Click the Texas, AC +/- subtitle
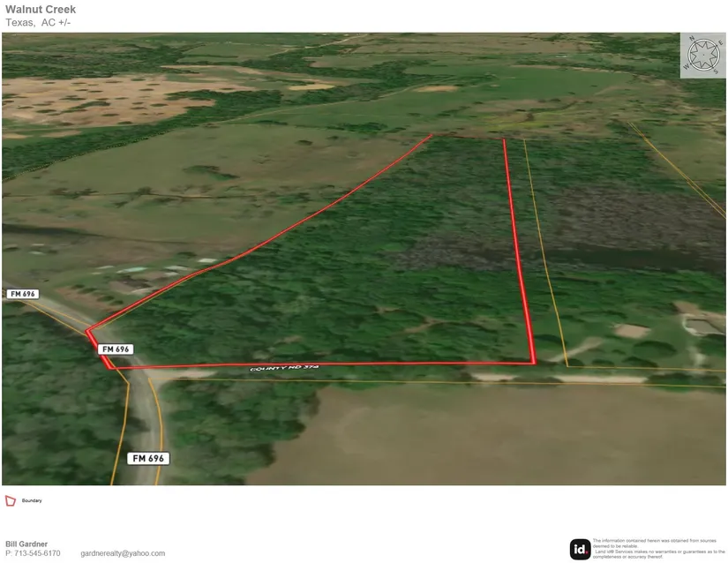The image size is (728, 563). [38, 22]
